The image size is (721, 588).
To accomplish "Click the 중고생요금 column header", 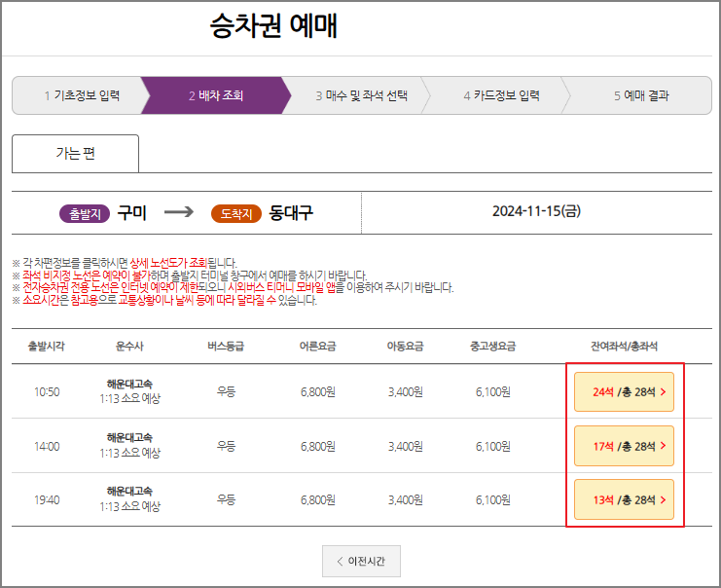I will click(x=493, y=346).
